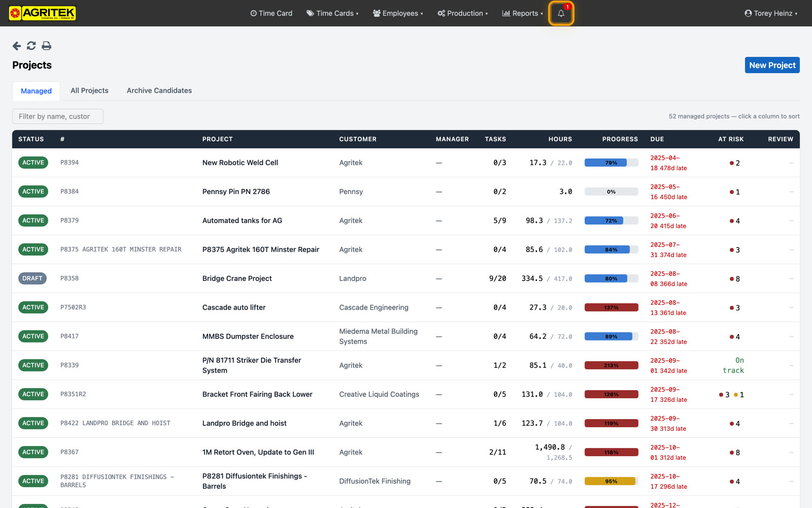Open the Pennsy Pin PN 2786 project
This screenshot has height=508, width=812.
236,192
